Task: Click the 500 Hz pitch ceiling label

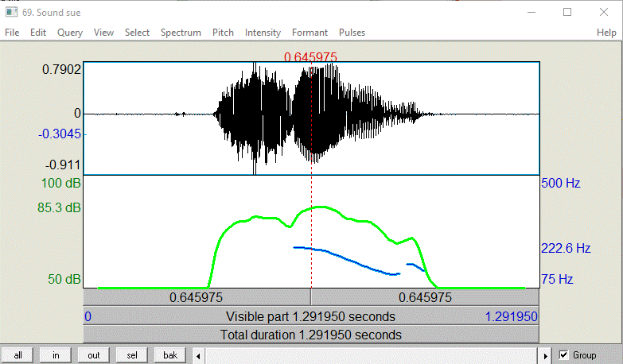Action: [561, 183]
